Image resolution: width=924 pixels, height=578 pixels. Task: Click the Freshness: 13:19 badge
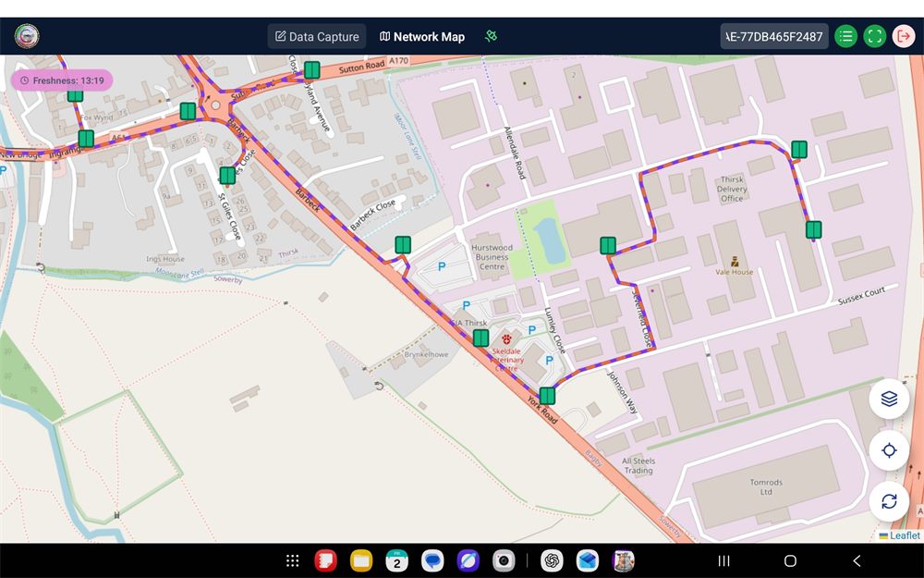tap(62, 80)
